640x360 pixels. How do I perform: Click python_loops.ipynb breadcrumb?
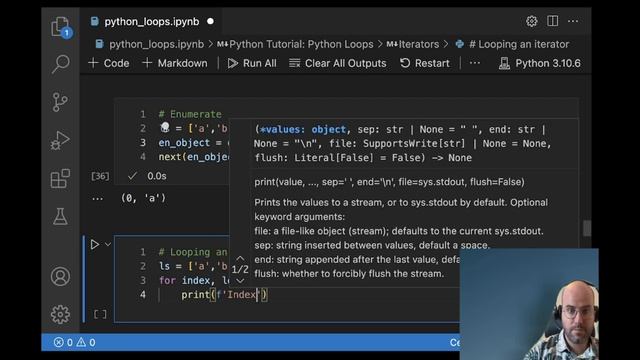(149, 44)
